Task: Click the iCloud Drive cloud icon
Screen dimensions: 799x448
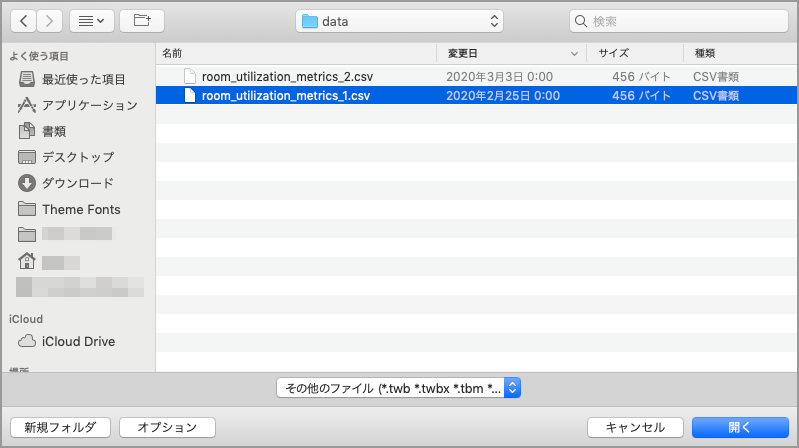Action: pos(26,341)
